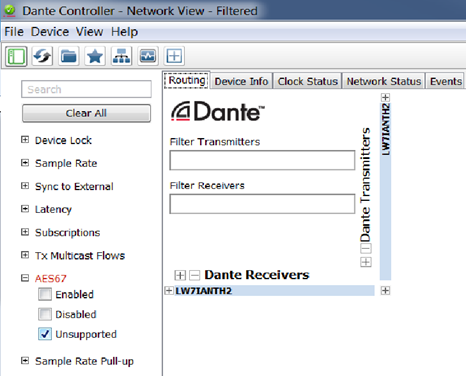Viewport: 466px width, 376px height.
Task: Click the blue plus box toolbar icon
Action: [174, 56]
